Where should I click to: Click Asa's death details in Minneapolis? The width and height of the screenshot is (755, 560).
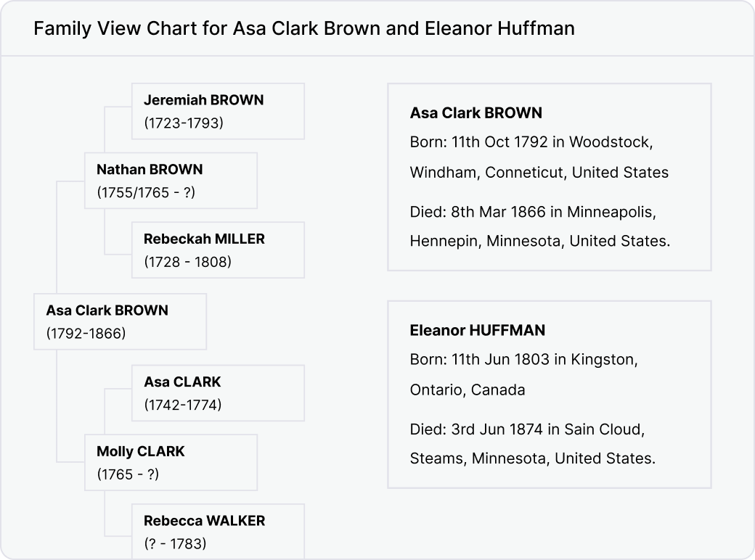point(540,226)
